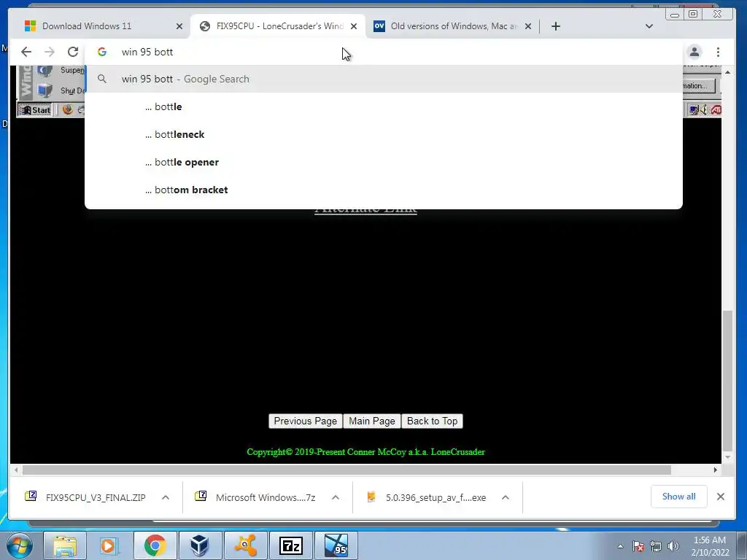Click the Google icon in the address bar
Viewport: 747px width, 560px height.
click(x=102, y=52)
